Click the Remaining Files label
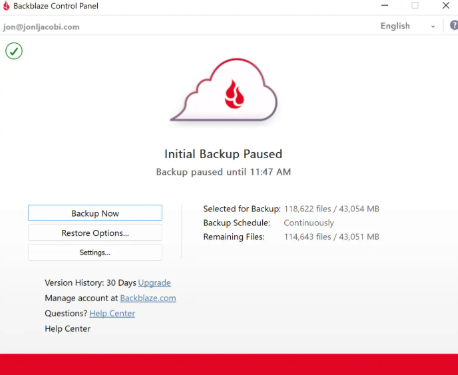The image size is (458, 375). point(234,237)
